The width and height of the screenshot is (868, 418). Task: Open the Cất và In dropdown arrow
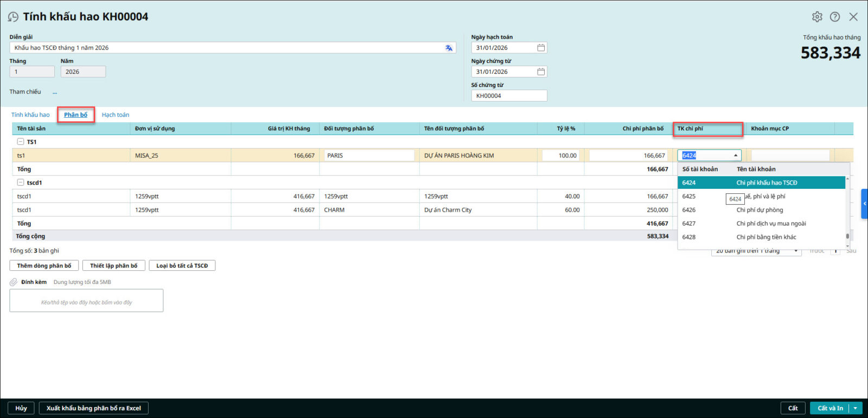coord(856,408)
